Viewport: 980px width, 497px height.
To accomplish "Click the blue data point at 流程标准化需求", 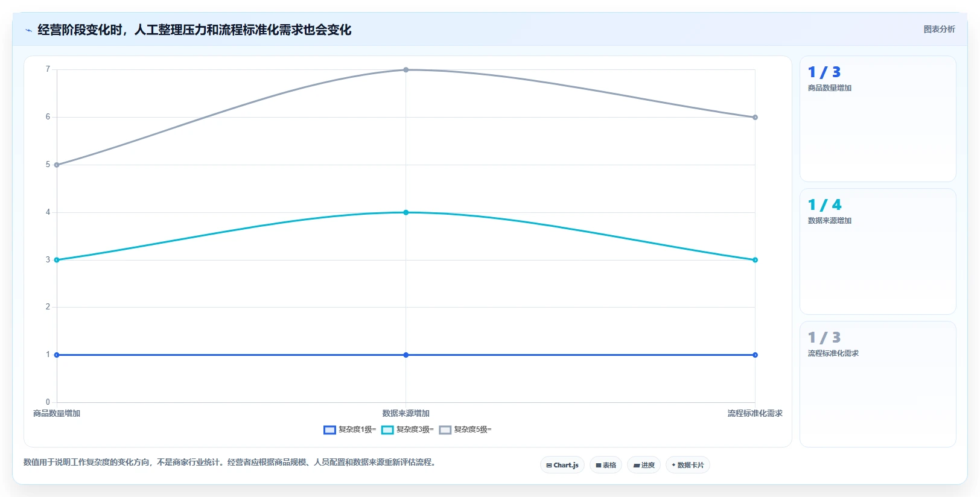I will pos(755,355).
